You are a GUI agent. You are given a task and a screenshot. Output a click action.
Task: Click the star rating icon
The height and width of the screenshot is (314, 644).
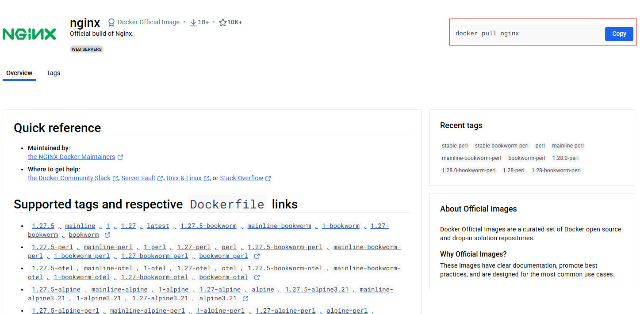[222, 22]
